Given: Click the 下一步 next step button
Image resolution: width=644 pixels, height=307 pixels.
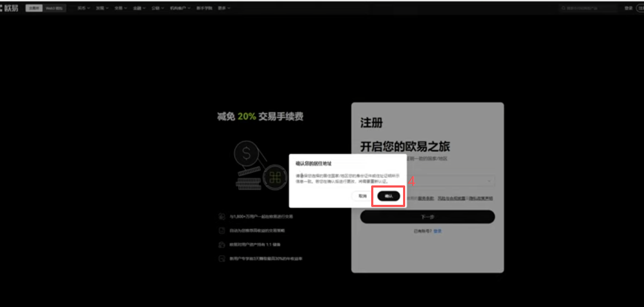Looking at the screenshot, I should tap(427, 217).
